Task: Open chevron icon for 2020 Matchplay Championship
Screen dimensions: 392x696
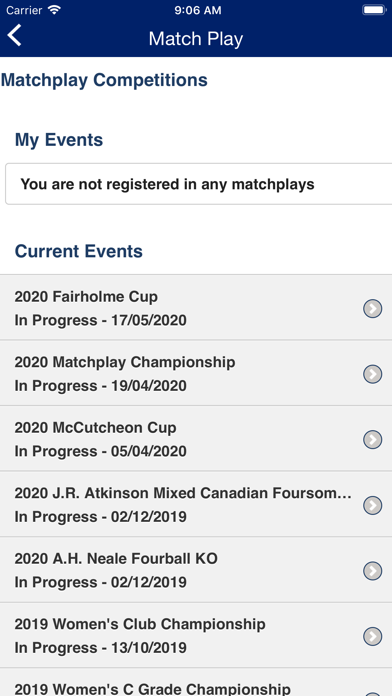Action: [x=372, y=374]
